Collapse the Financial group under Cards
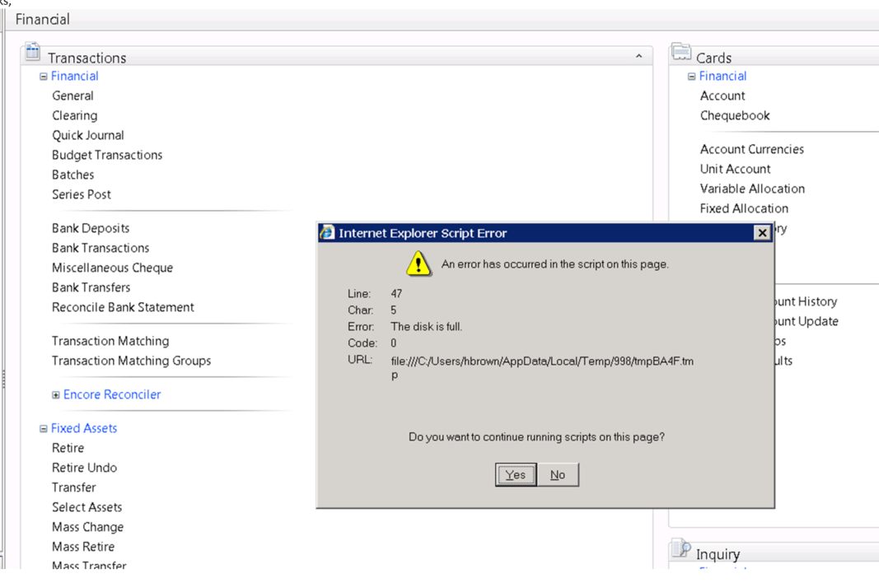This screenshot has height=588, width=879. pyautogui.click(x=692, y=77)
